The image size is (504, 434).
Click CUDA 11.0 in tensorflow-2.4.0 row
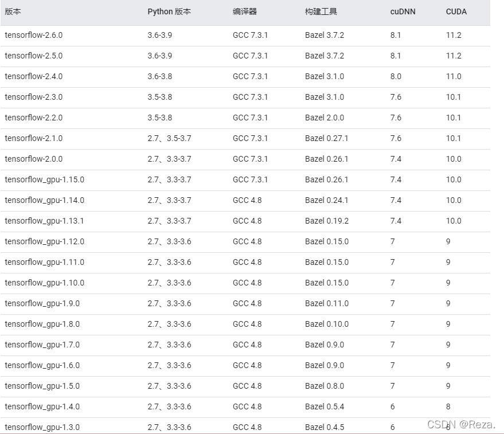[x=454, y=76]
